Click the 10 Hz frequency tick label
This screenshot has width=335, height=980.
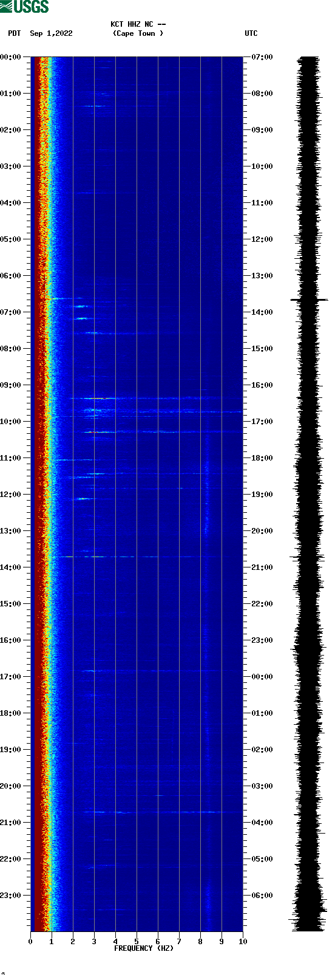243,942
